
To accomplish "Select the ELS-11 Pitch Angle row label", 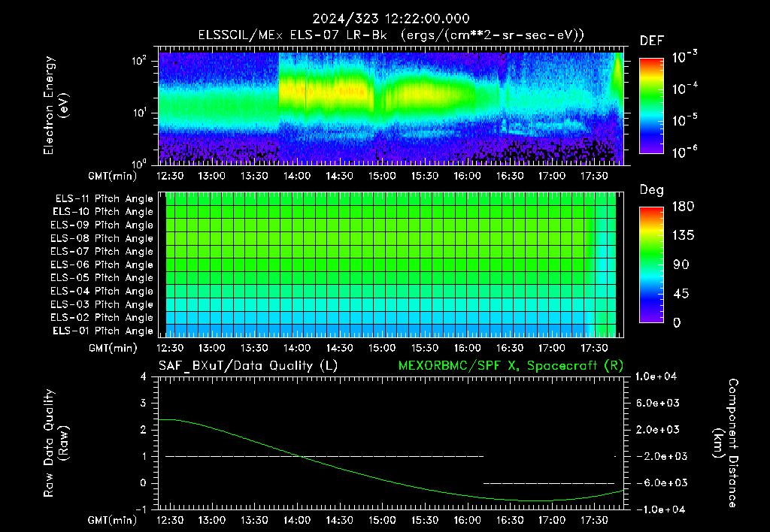I will point(104,199).
